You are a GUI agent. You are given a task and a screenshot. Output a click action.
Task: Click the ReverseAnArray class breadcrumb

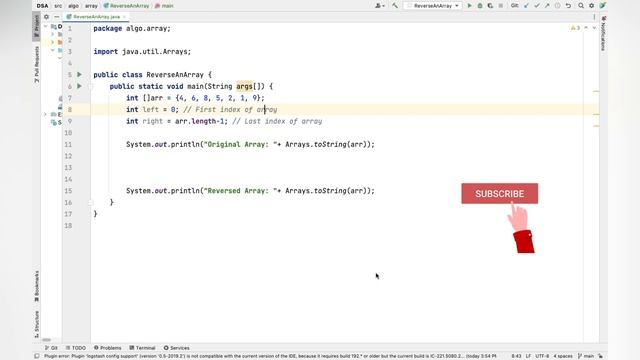(x=126, y=6)
